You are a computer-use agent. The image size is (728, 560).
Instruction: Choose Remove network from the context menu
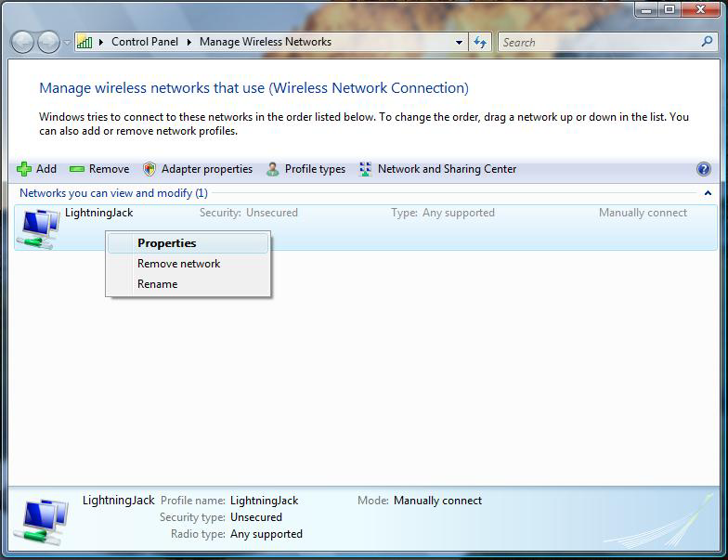188,264
